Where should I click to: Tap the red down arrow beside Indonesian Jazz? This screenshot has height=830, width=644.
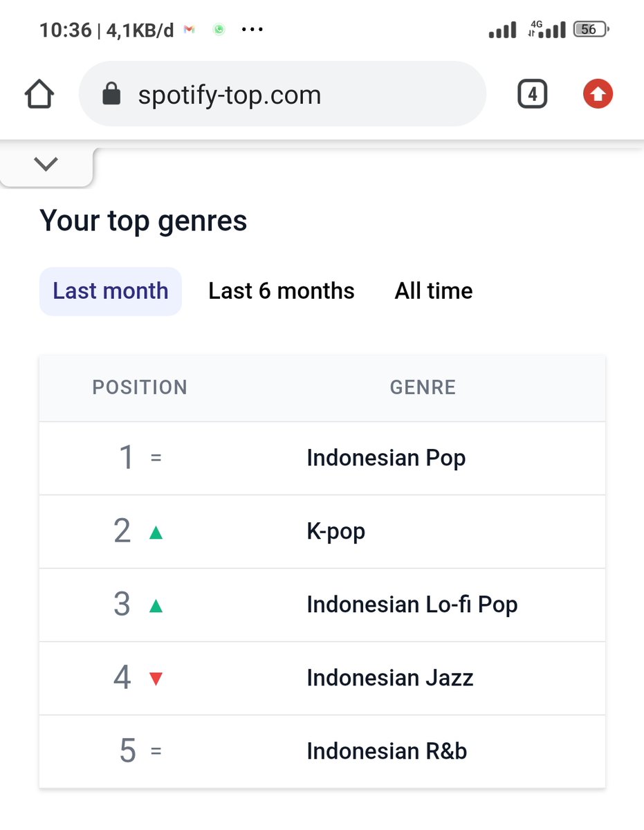point(156,679)
